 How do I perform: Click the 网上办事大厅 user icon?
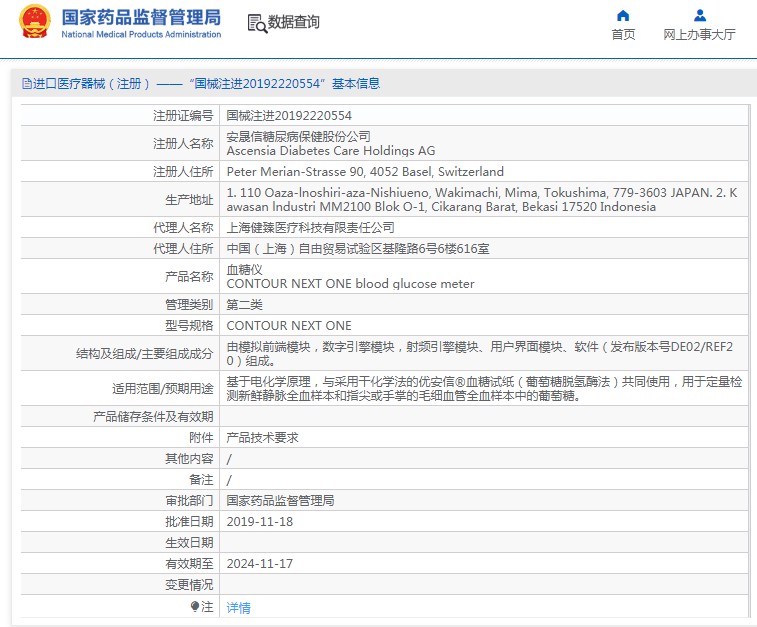point(700,16)
